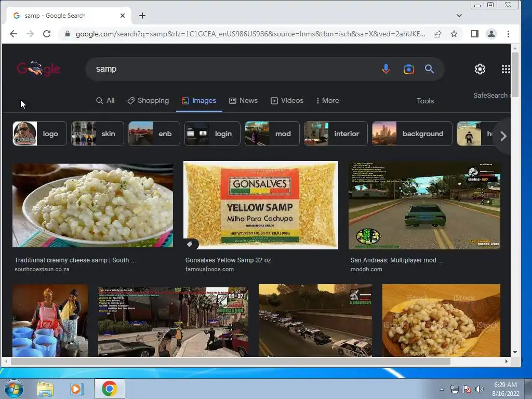Launch Windows Media Player from the taskbar
Image resolution: width=532 pixels, height=399 pixels.
tap(76, 389)
